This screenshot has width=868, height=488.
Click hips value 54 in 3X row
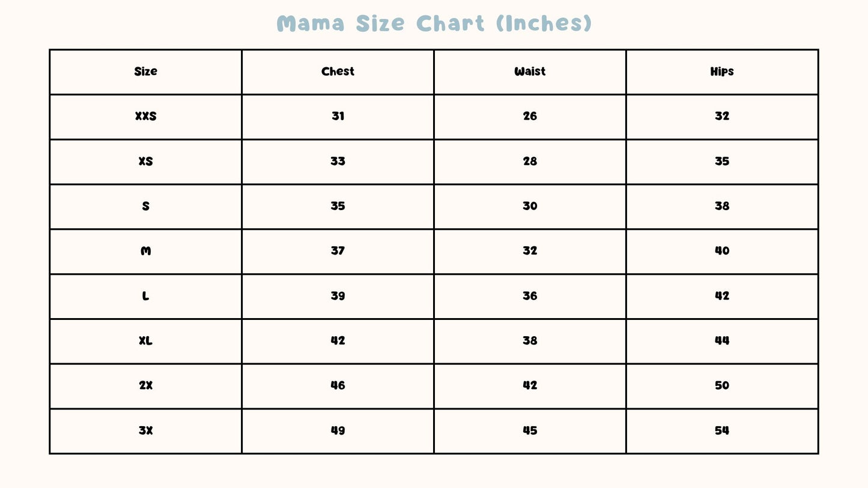[x=722, y=430]
